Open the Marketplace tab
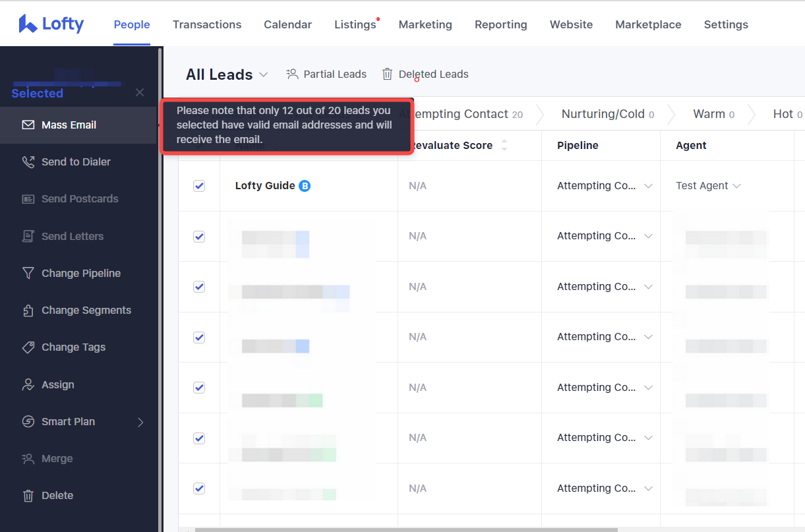This screenshot has height=532, width=805. 648,24
